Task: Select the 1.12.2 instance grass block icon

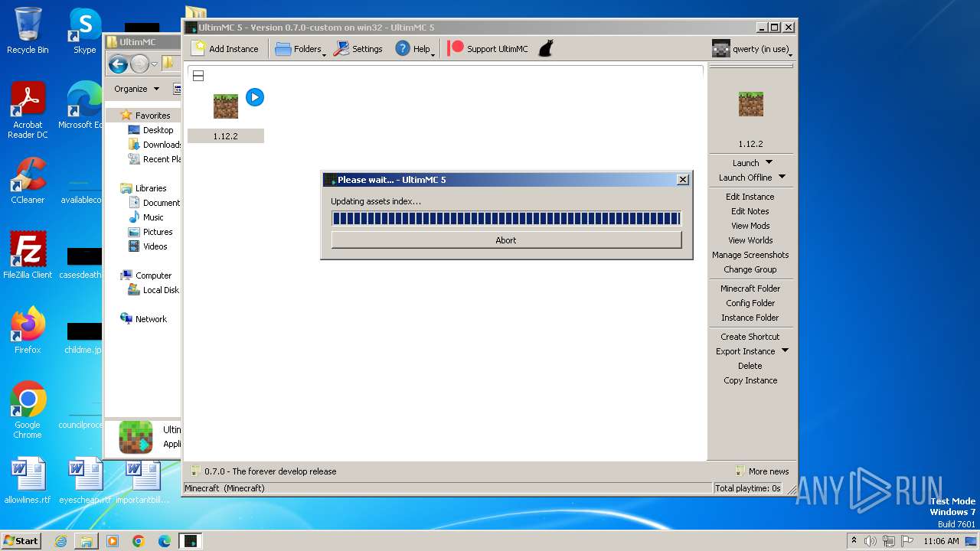Action: point(226,106)
